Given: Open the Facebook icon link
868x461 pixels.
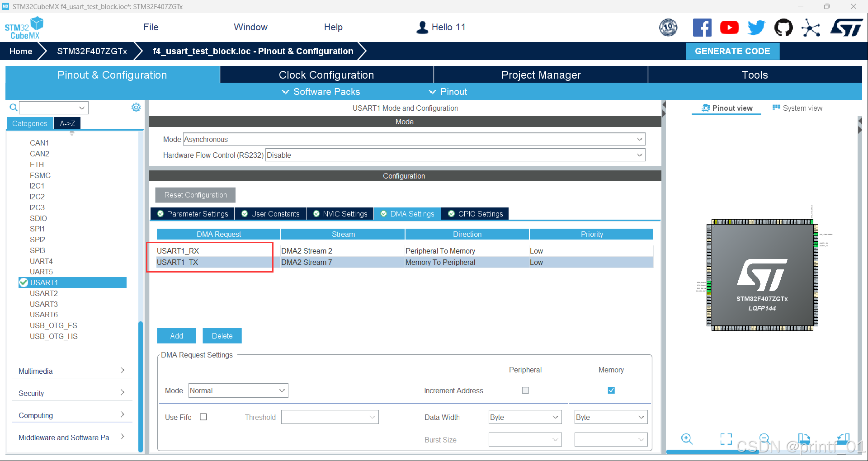Looking at the screenshot, I should [x=702, y=28].
